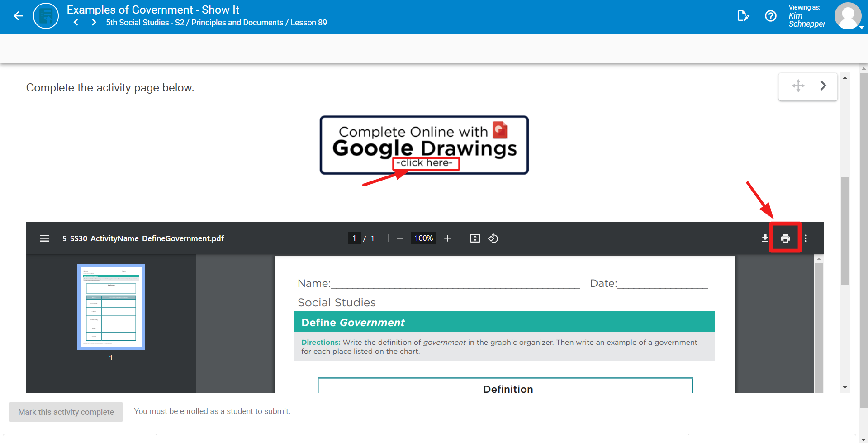This screenshot has height=443, width=868.
Task: Click the 'Complete the activity page below.' text
Action: [110, 88]
